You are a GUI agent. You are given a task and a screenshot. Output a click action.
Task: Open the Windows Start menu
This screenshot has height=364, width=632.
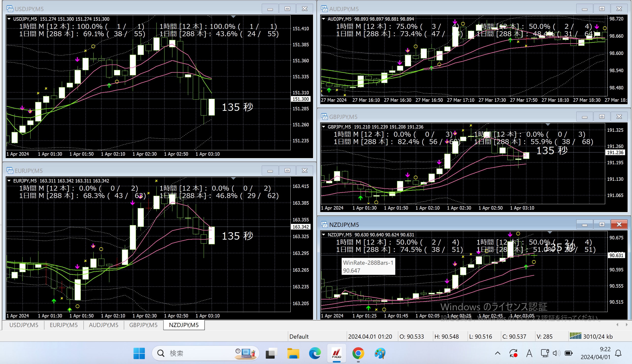click(139, 353)
